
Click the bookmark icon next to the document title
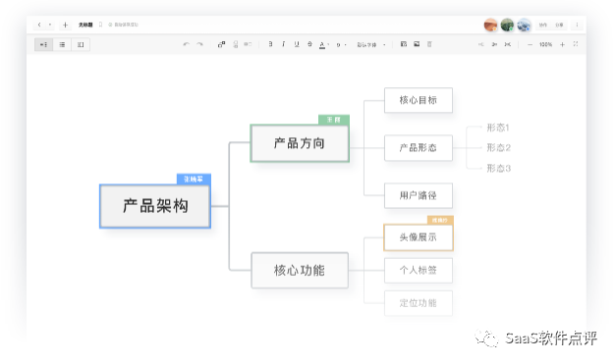100,25
